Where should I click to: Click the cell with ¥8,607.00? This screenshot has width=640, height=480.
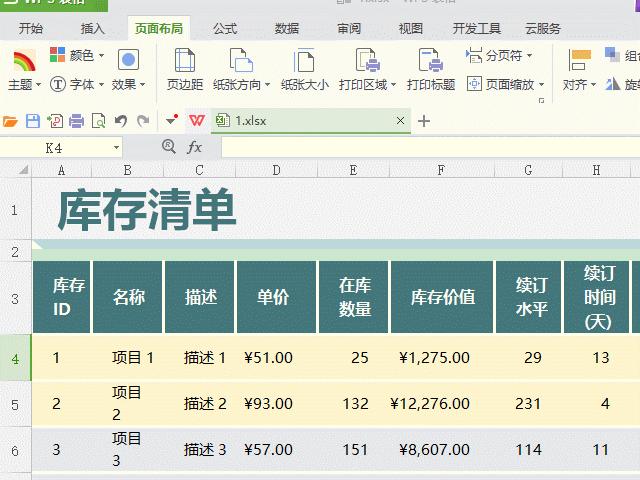click(x=442, y=450)
